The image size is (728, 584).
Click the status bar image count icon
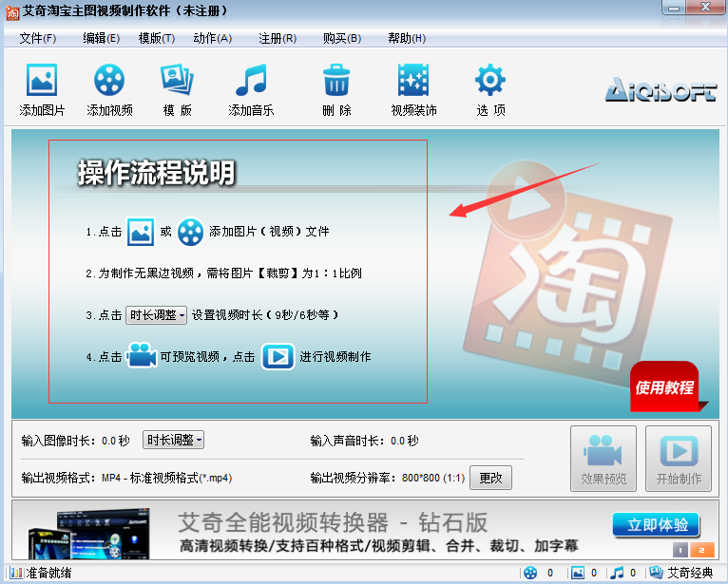[578, 573]
